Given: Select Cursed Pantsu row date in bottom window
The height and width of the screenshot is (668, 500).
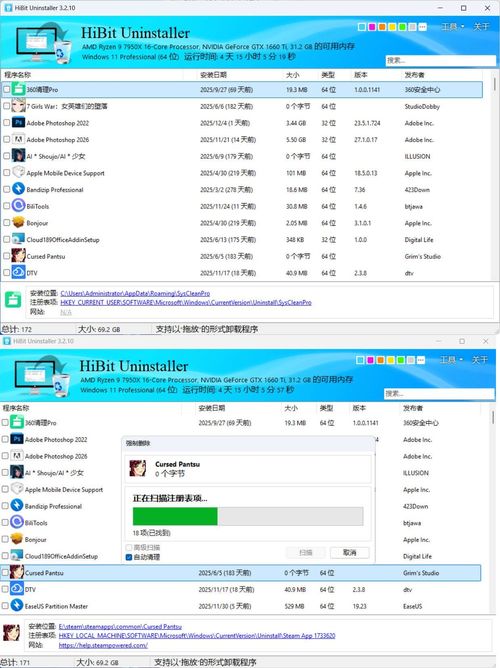Looking at the screenshot, I should 224,573.
